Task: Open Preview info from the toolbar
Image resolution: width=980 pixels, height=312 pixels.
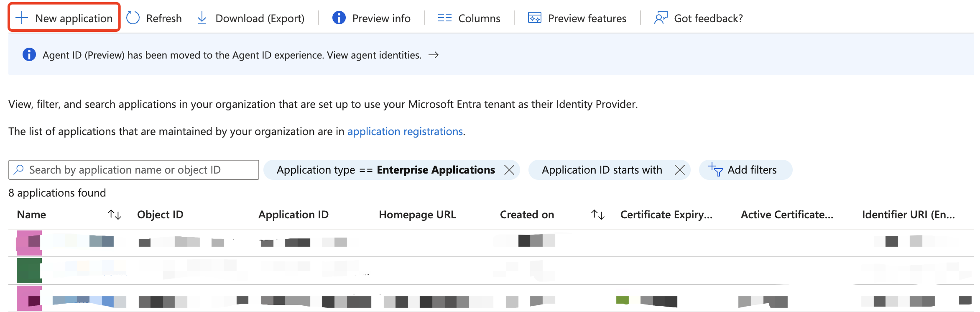Action: (371, 18)
